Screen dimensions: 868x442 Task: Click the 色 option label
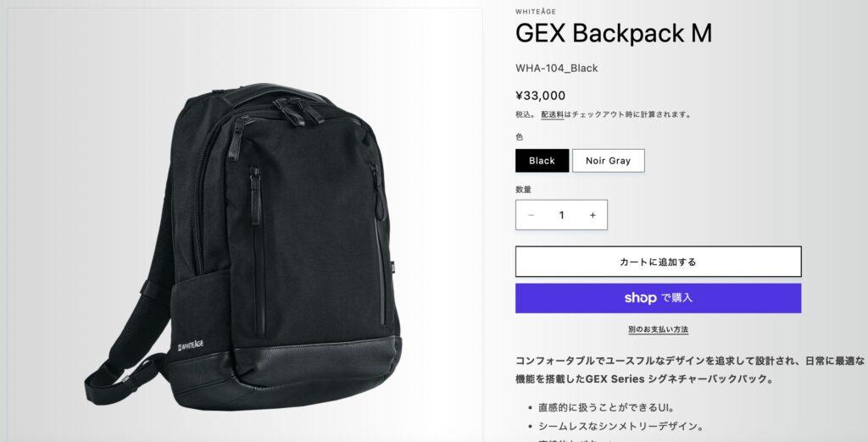coord(520,137)
